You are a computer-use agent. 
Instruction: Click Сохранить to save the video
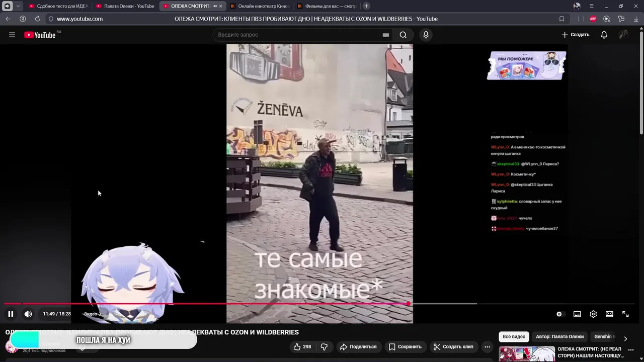(x=405, y=346)
